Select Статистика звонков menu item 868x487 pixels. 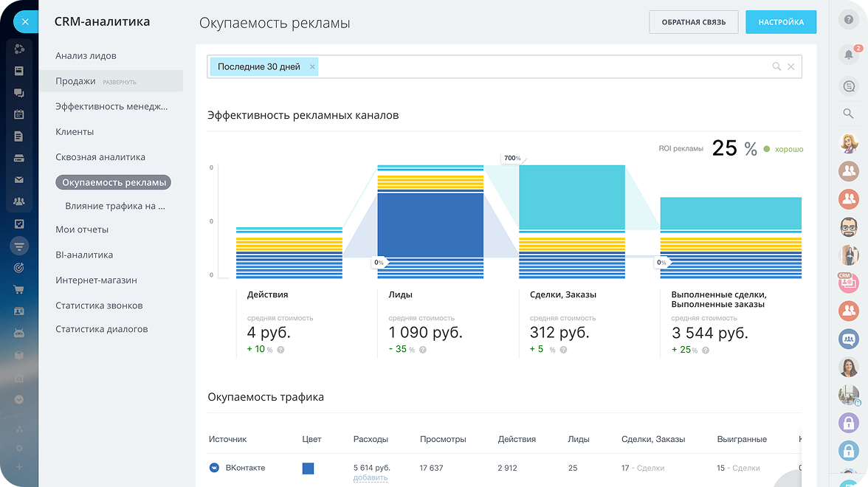pos(99,305)
